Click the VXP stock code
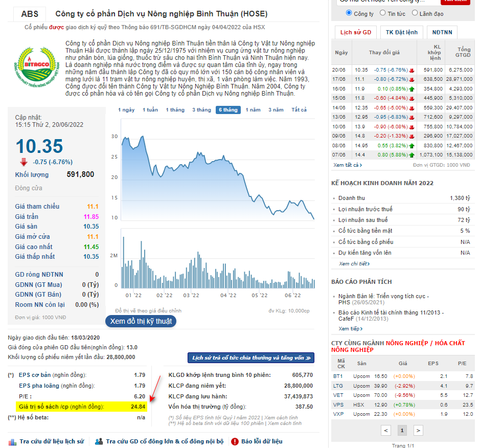 pyautogui.click(x=338, y=414)
